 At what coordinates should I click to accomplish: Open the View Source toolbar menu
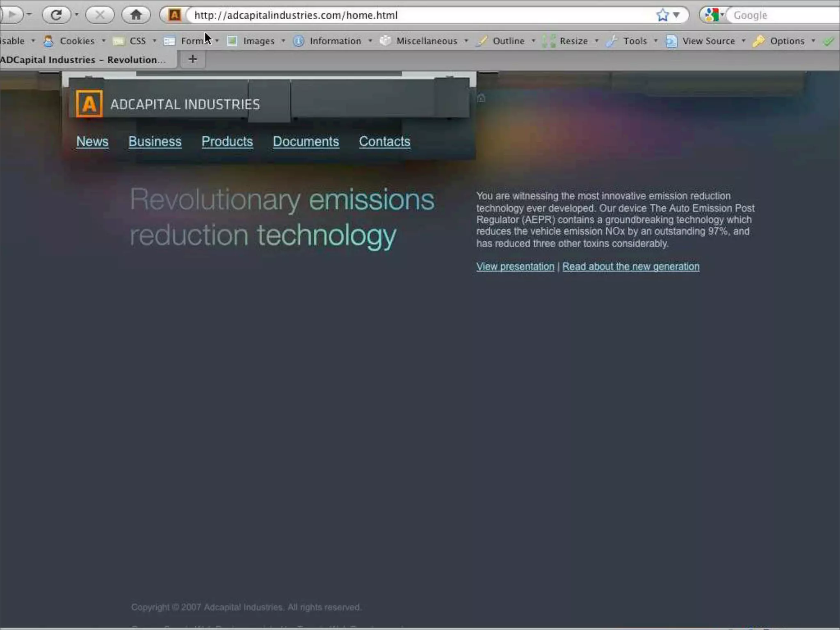tap(708, 41)
